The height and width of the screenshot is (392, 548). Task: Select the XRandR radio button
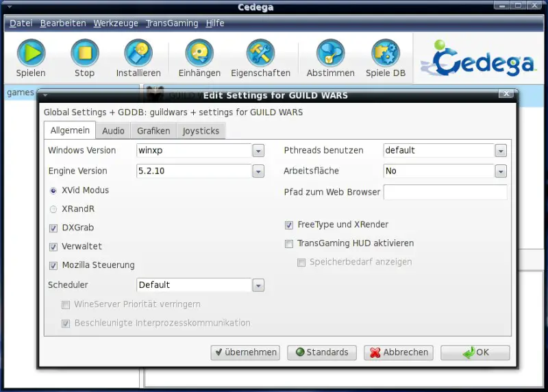[53, 209]
